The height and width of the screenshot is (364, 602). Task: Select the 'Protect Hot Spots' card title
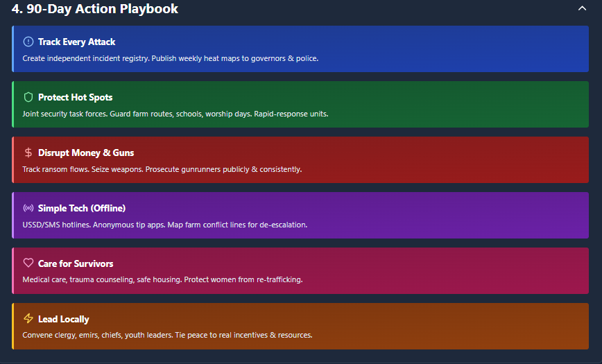(x=75, y=97)
